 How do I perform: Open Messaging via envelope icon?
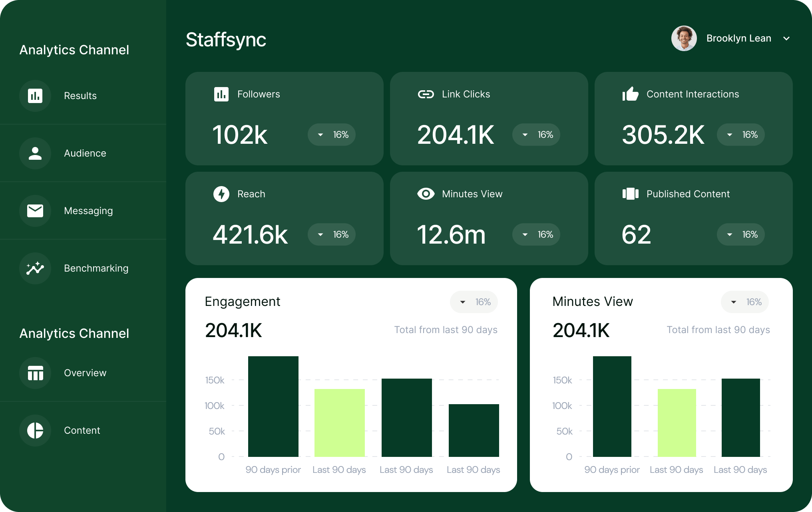click(x=35, y=211)
